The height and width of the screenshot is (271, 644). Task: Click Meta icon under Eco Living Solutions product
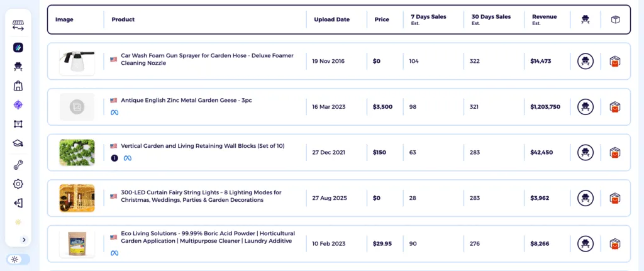pyautogui.click(x=114, y=253)
